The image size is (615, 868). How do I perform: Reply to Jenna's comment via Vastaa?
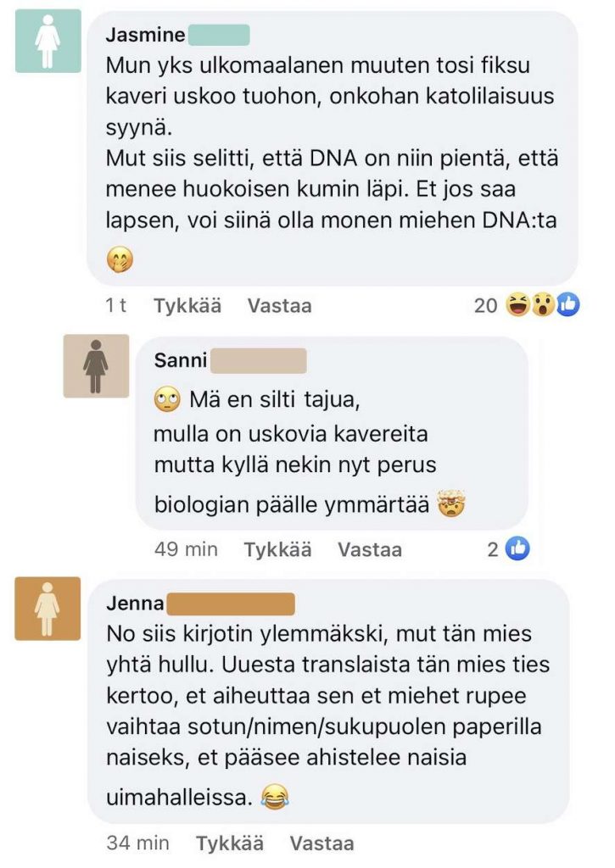pyautogui.click(x=321, y=843)
